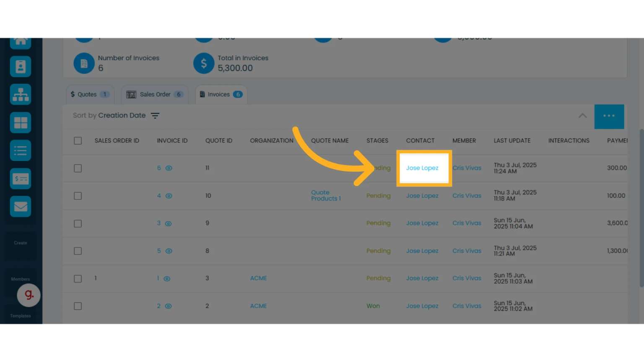Switch to the Quotes tab
The width and height of the screenshot is (644, 362).
click(x=90, y=94)
